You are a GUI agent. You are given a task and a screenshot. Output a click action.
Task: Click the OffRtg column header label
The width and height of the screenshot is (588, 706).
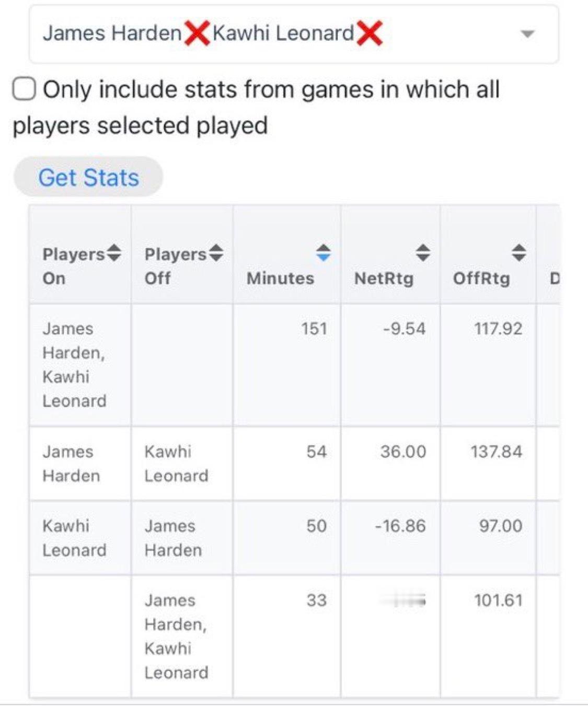pyautogui.click(x=481, y=279)
